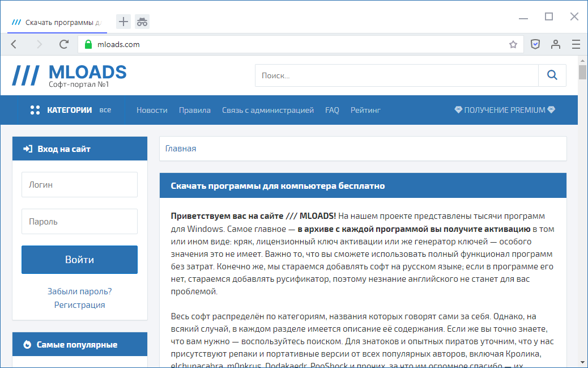Click the все categories link
This screenshot has width=588, height=368.
pyautogui.click(x=105, y=110)
